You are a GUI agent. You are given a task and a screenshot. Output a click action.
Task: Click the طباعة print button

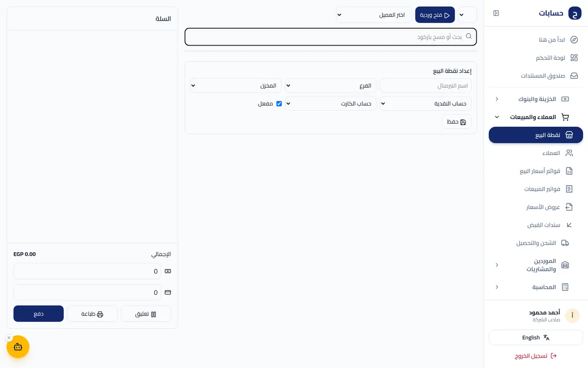(93, 314)
